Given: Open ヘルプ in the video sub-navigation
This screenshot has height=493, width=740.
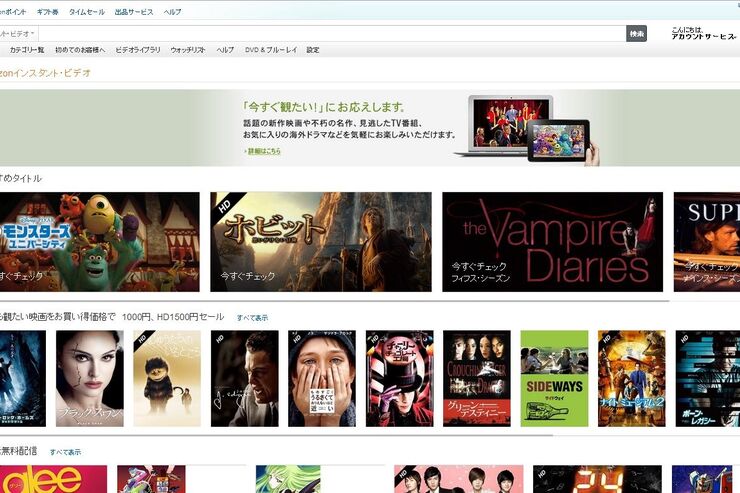Looking at the screenshot, I should tap(225, 50).
